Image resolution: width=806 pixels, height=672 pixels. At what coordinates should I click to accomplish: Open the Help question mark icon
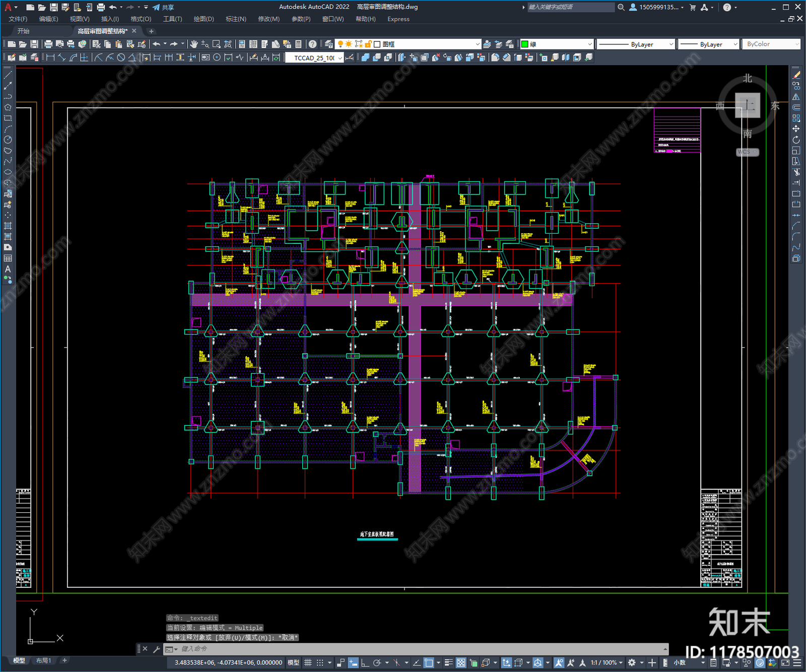[313, 44]
